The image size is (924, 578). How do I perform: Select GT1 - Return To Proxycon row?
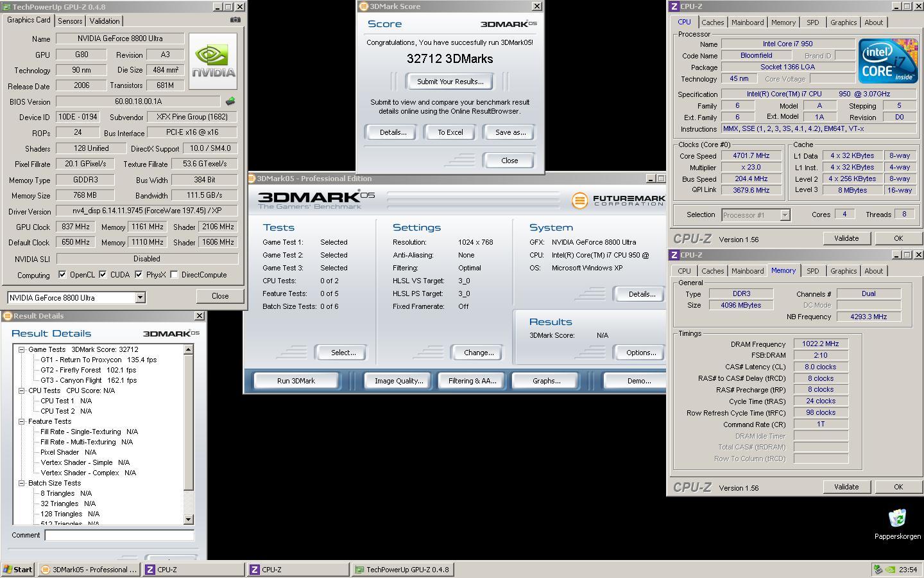pos(99,360)
